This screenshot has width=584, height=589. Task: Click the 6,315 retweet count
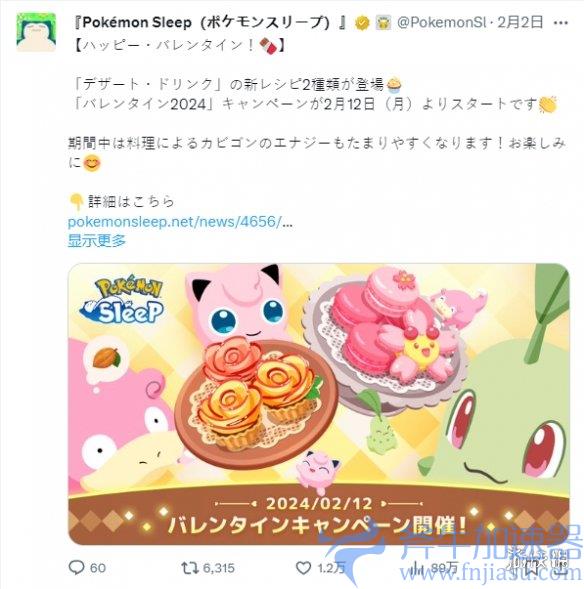(x=219, y=568)
